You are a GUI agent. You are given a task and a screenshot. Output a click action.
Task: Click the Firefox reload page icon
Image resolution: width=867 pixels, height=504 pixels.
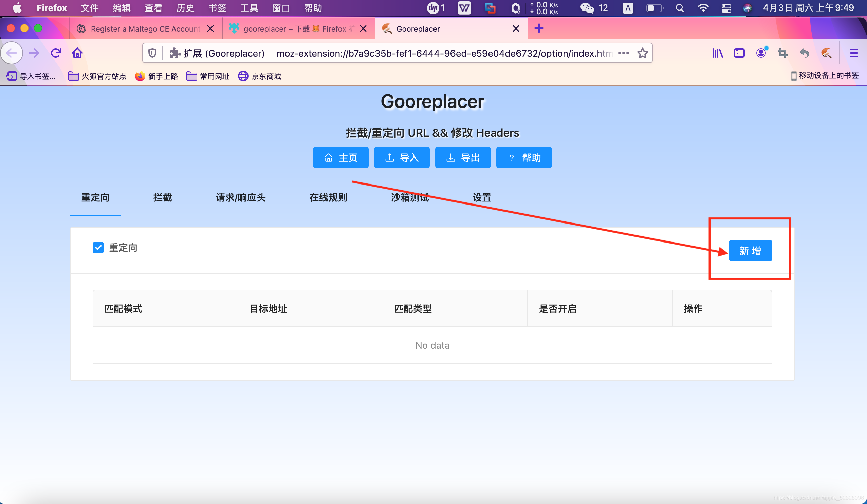pos(56,53)
